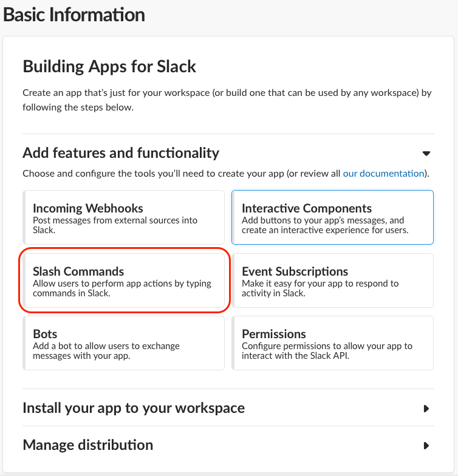Select the Interactive Components feature card
458x476 pixels.
coord(332,217)
